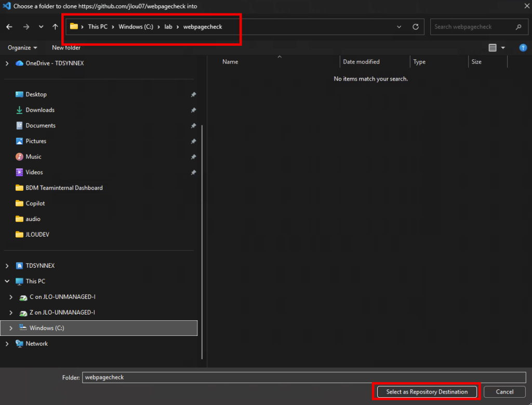Refresh the webpagecheck folder view
The image size is (532, 405).
coord(415,27)
